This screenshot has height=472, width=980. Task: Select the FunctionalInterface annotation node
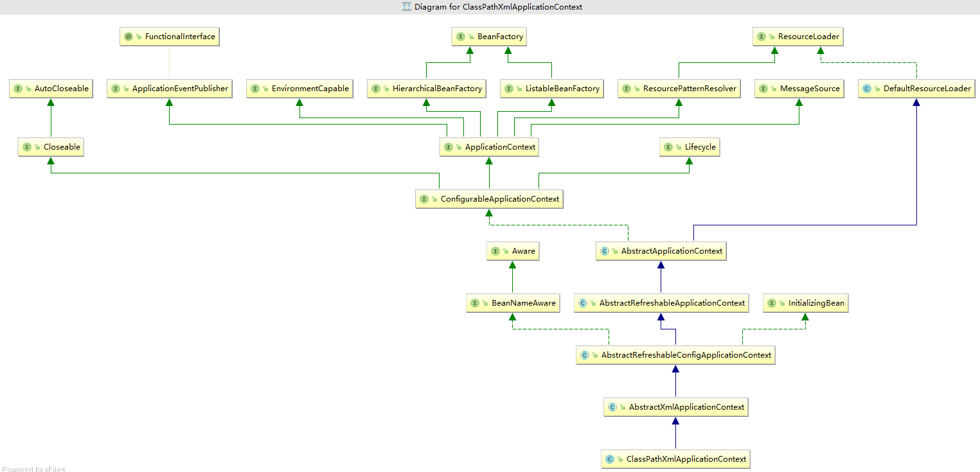(170, 37)
